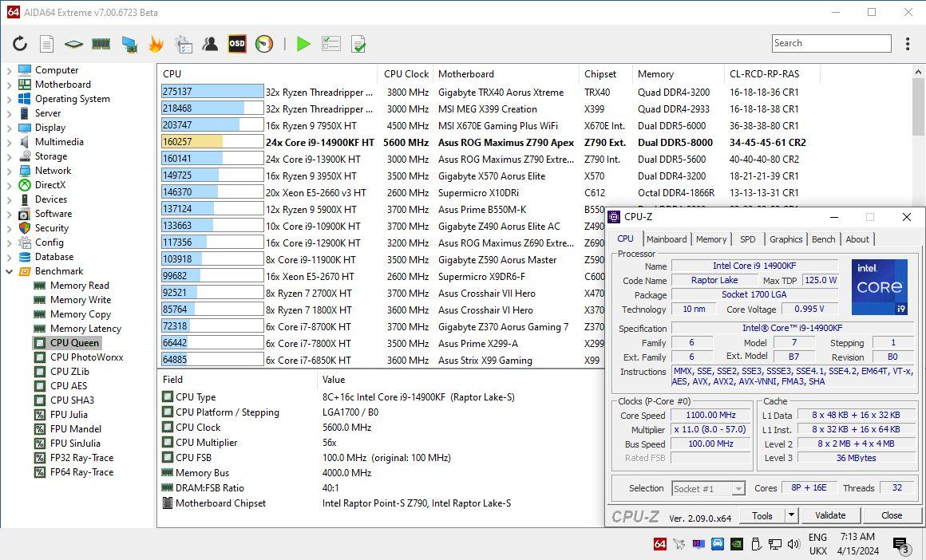Click the Motherboard Chipset field row

point(381,503)
